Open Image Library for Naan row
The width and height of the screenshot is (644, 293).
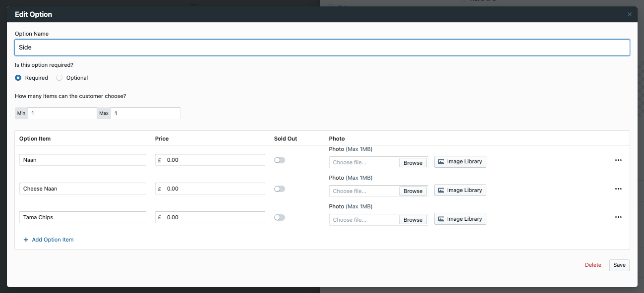[460, 161]
